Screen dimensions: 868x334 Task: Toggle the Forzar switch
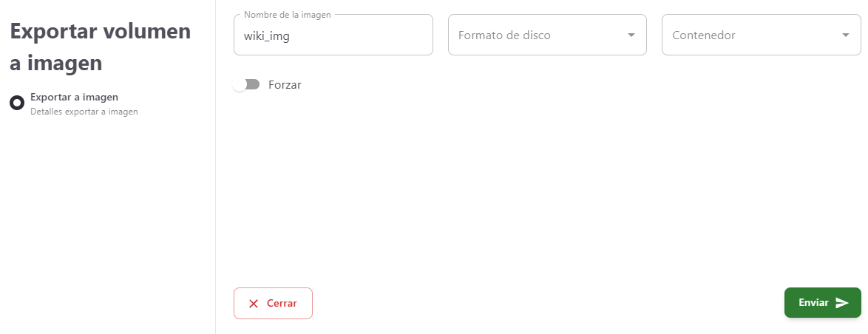246,85
